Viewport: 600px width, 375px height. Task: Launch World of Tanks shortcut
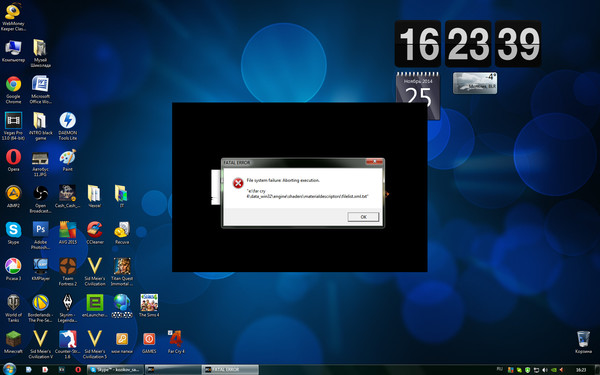click(x=13, y=308)
